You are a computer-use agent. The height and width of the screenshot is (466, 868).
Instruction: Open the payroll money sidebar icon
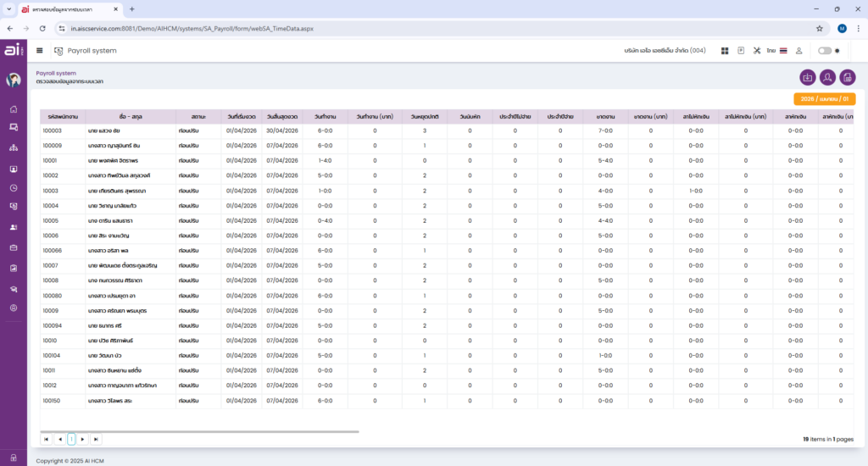(x=14, y=207)
